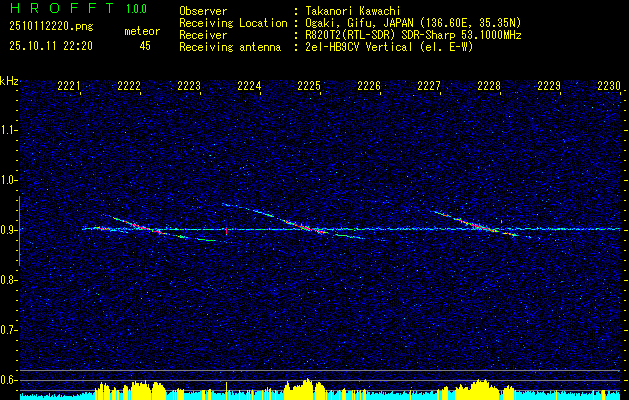Click the Receiving antenna label

click(230, 47)
